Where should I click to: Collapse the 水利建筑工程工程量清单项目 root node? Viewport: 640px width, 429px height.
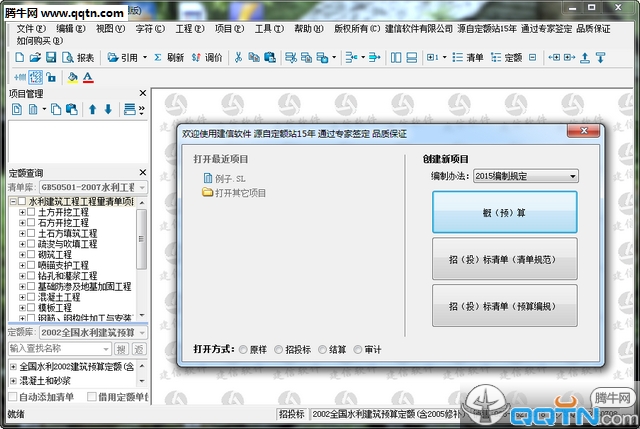[13, 202]
